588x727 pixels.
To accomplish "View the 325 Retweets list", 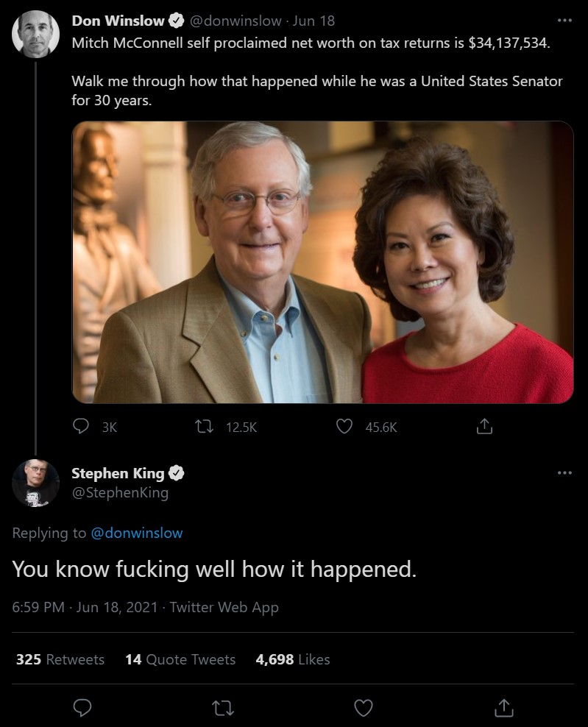I will coord(60,659).
